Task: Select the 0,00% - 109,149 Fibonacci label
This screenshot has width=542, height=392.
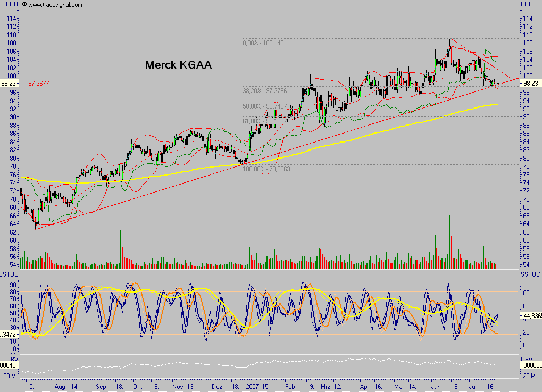Action: coord(263,43)
